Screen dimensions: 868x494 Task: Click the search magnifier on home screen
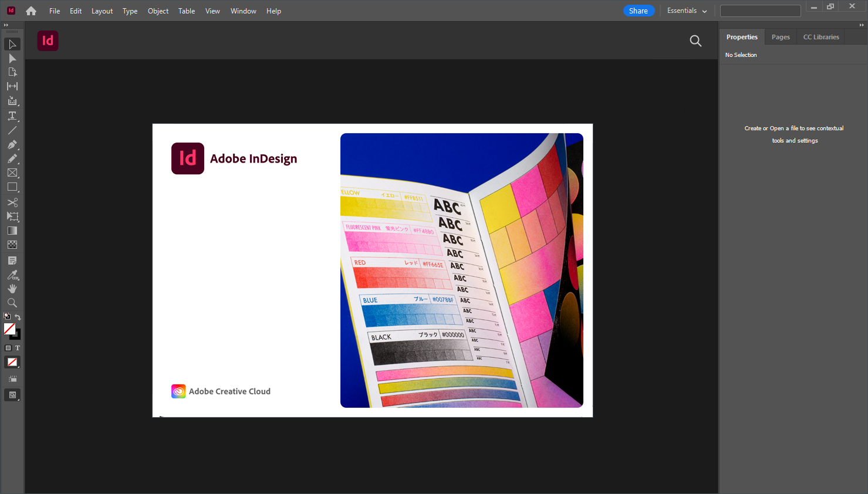tap(695, 40)
